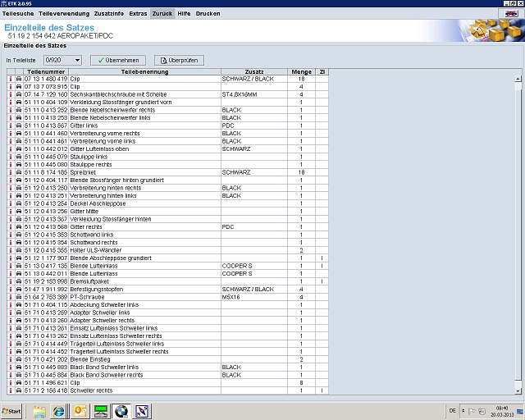Image resolution: width=525 pixels, height=420 pixels.
Task: Click info icon beside PT-Schraube
Action: click(x=11, y=296)
